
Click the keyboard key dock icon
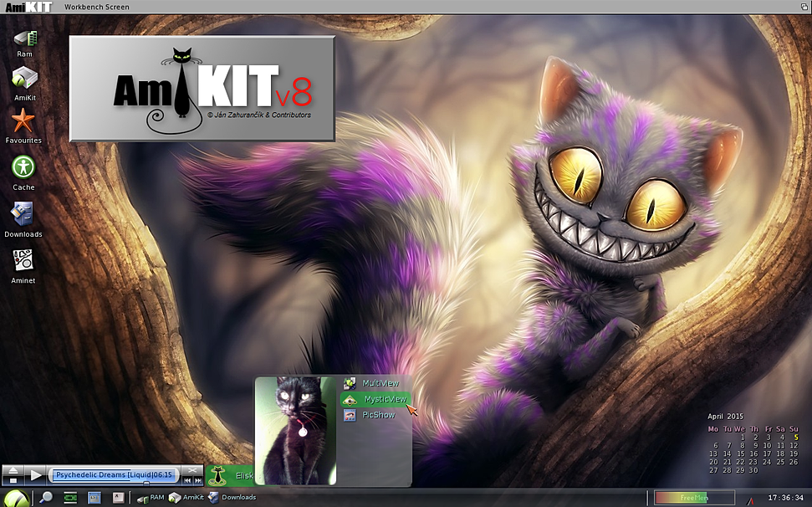(x=119, y=498)
